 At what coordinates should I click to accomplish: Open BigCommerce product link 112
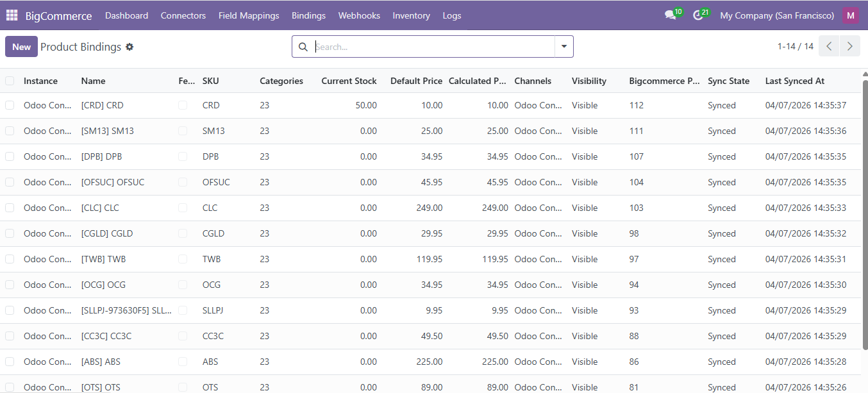point(636,105)
